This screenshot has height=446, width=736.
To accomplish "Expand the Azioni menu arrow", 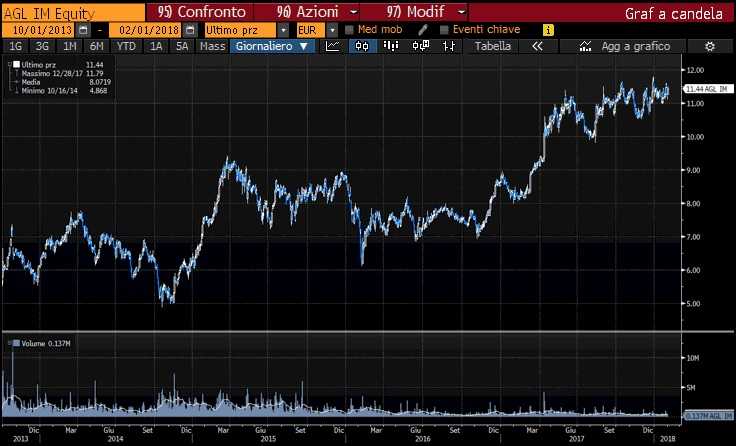I will tap(354, 12).
